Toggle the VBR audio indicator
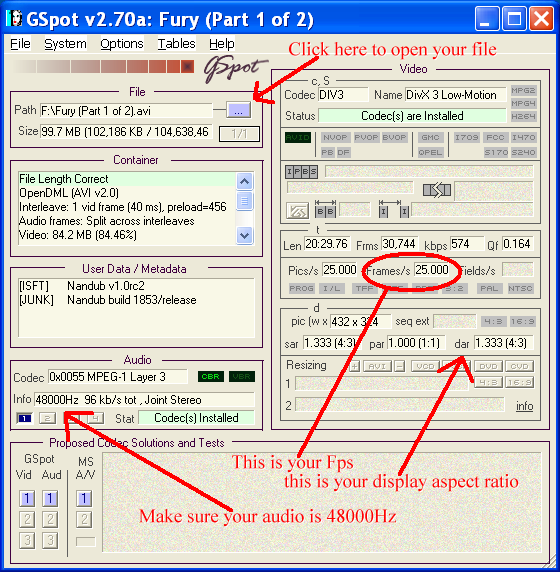Viewport: 560px width, 572px height. (242, 377)
